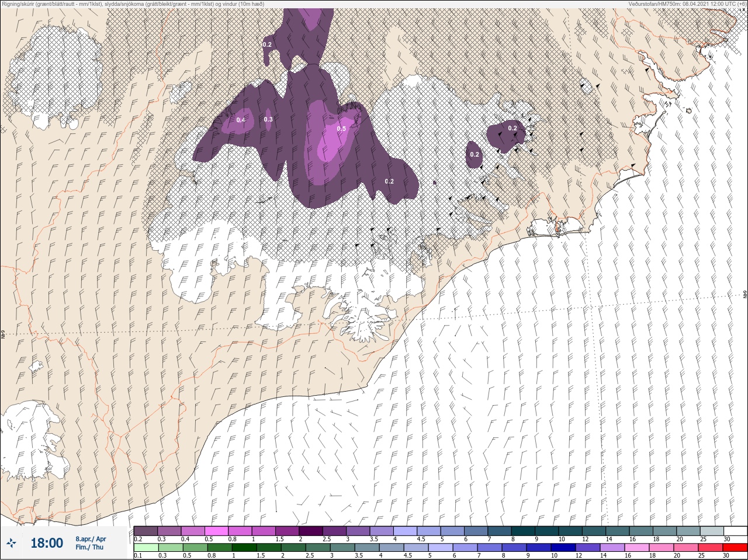Image resolution: width=748 pixels, height=560 pixels.
Task: Select the pale lilac 5 swatch in lower legend
Action: (x=441, y=548)
